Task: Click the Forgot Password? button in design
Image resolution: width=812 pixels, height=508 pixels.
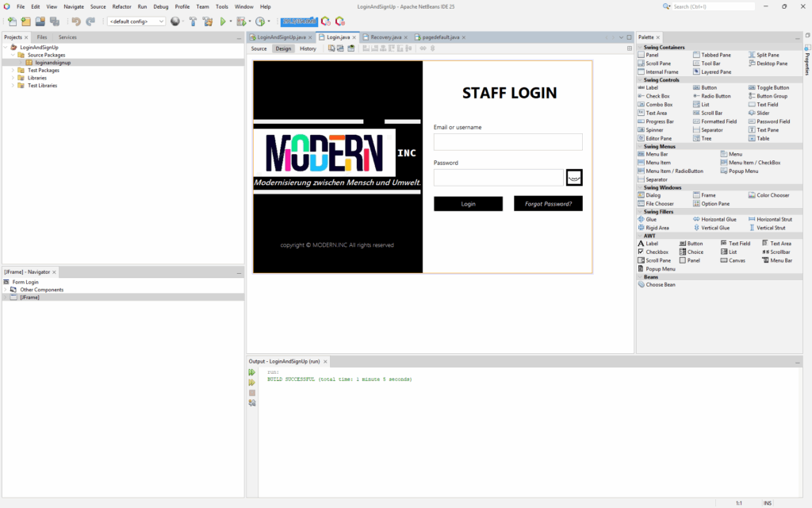Action: tap(548, 204)
